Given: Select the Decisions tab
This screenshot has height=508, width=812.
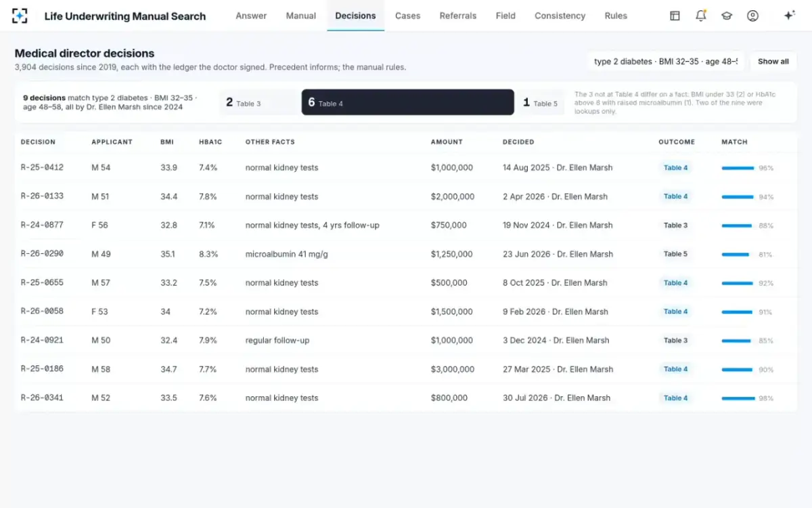Looking at the screenshot, I should coord(355,16).
